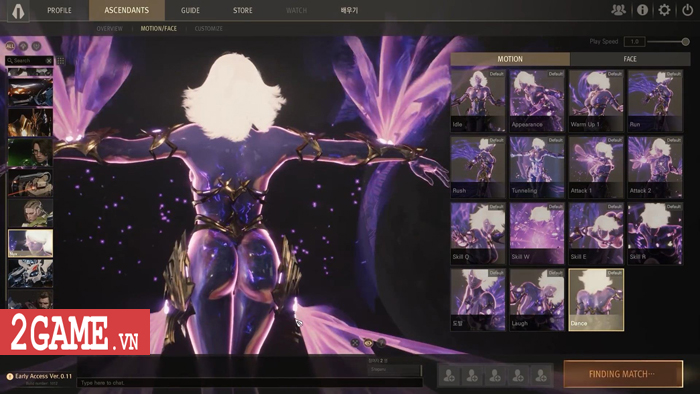
Task: Select the blonde character portrait in green armor
Action: 30,213
